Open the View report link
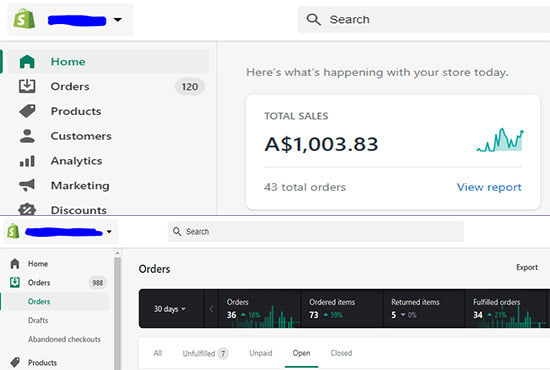The image size is (550, 370). coord(489,187)
